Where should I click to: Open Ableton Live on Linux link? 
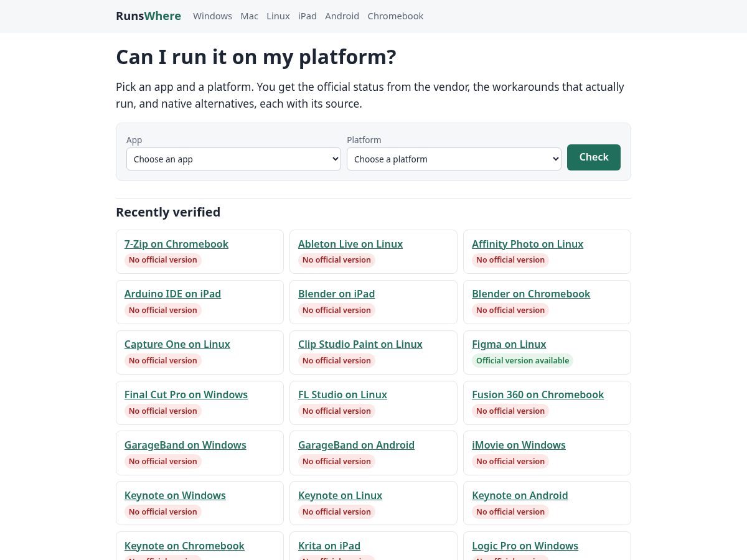point(350,244)
